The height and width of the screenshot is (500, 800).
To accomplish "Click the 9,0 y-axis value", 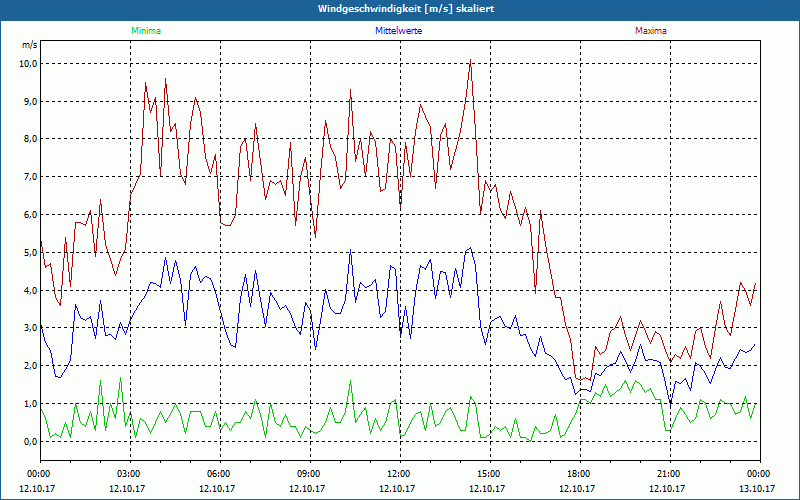I will [x=30, y=102].
